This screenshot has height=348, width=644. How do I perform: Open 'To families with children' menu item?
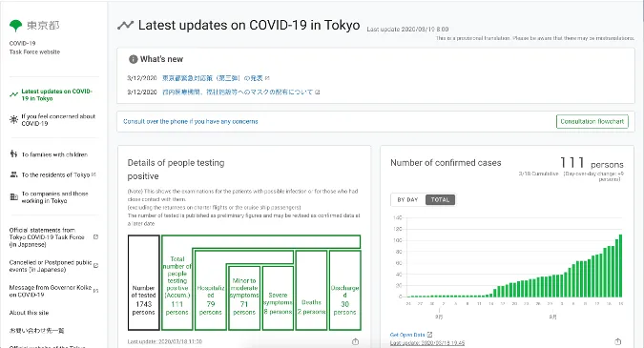tap(54, 154)
